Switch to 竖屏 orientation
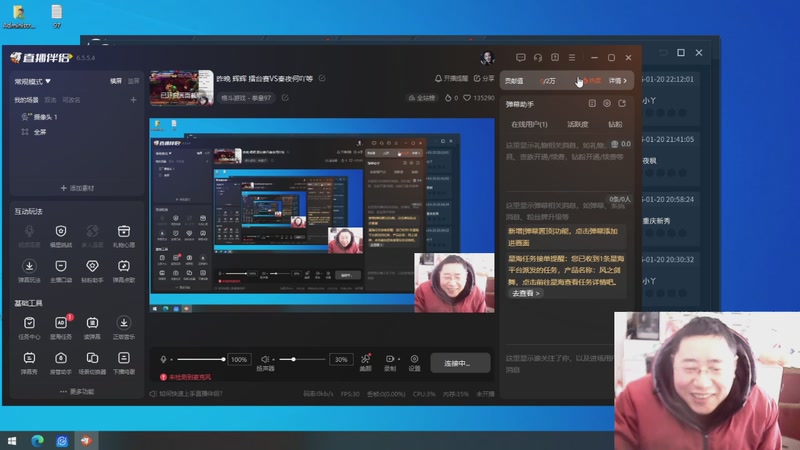This screenshot has height=450, width=800. click(x=133, y=81)
